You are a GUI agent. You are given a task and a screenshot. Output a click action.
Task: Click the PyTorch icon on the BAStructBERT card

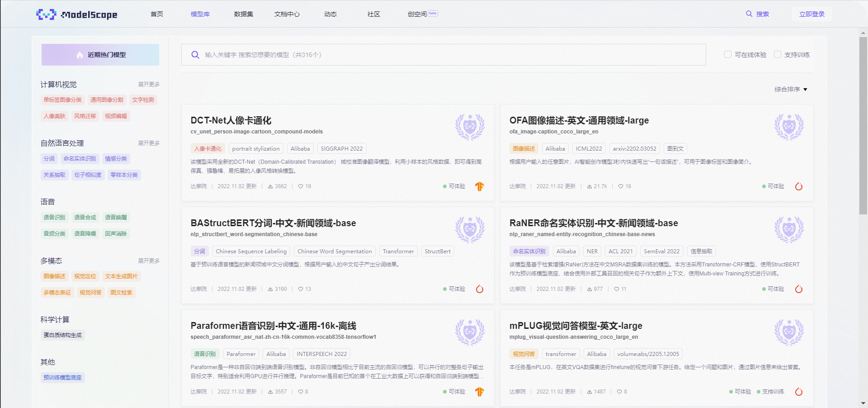pyautogui.click(x=480, y=289)
